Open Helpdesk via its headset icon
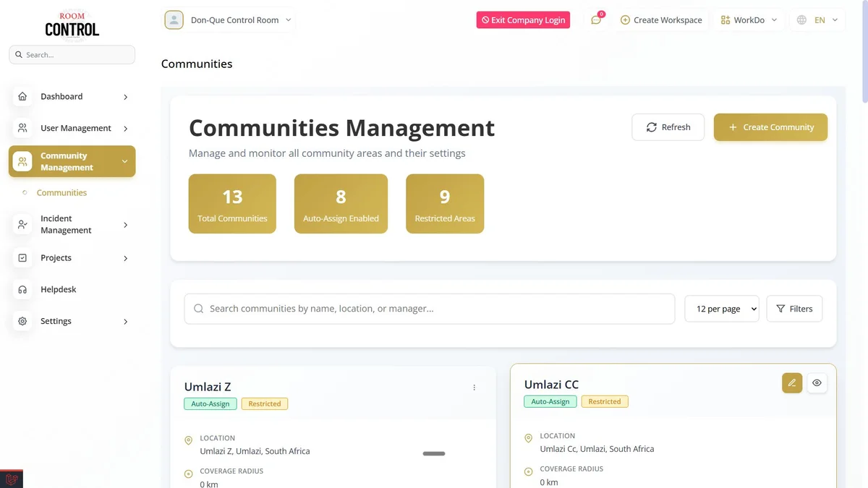 [22, 289]
